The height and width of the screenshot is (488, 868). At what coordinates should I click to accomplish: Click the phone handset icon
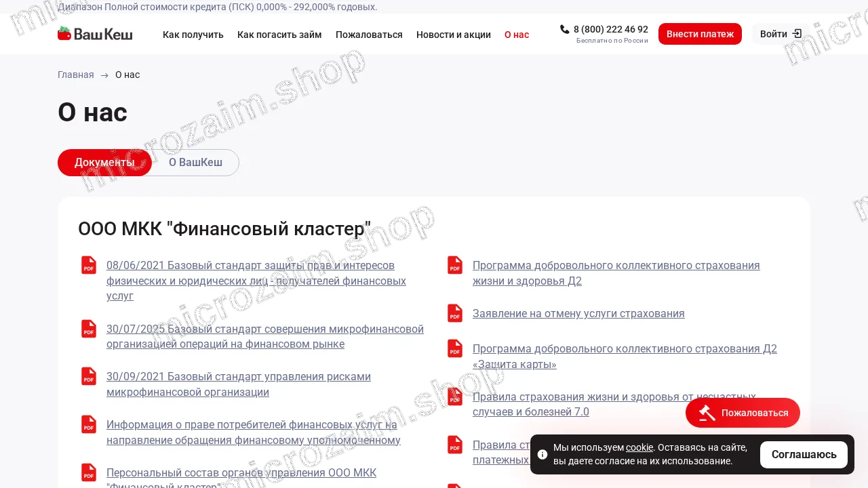pyautogui.click(x=565, y=29)
